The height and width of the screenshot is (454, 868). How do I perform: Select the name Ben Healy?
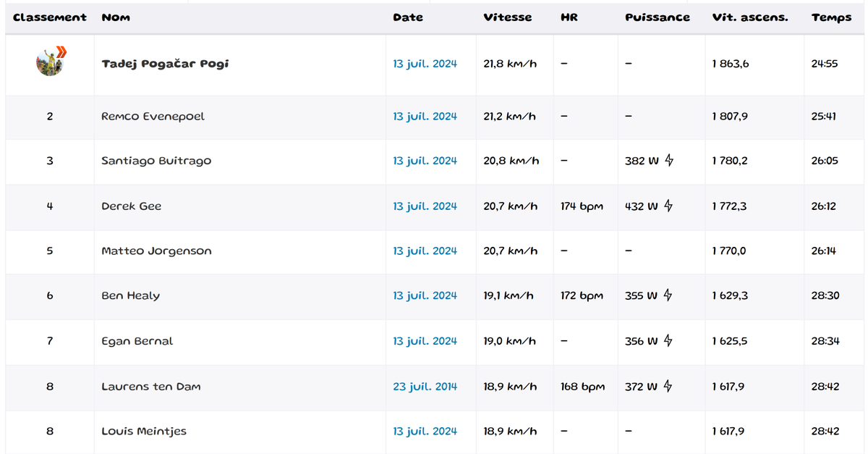point(130,295)
